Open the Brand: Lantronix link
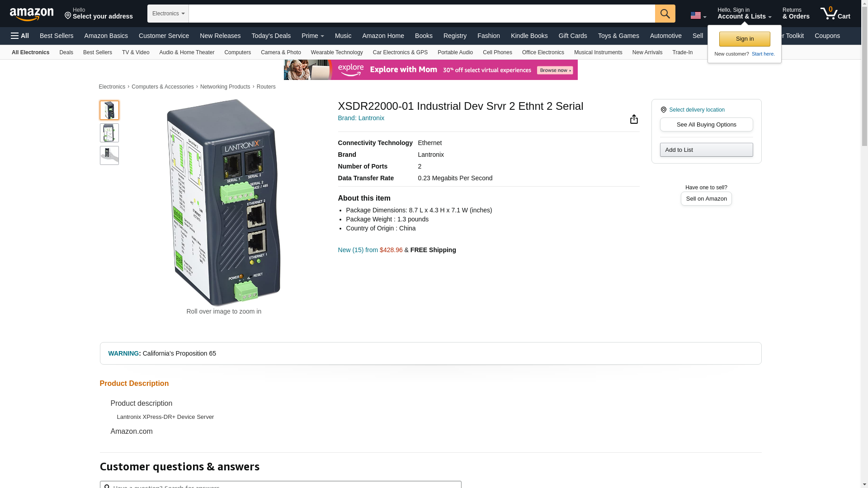The image size is (868, 488). (x=361, y=118)
